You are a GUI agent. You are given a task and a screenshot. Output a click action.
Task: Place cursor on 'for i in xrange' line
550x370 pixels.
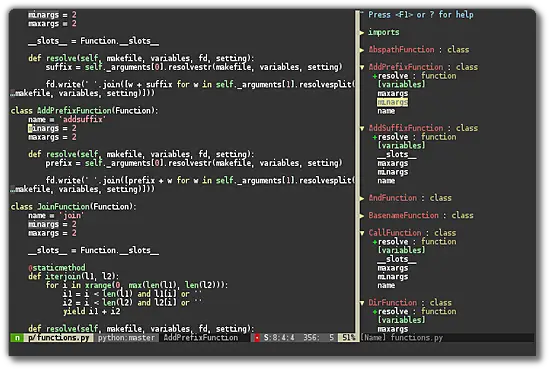pyautogui.click(x=137, y=285)
